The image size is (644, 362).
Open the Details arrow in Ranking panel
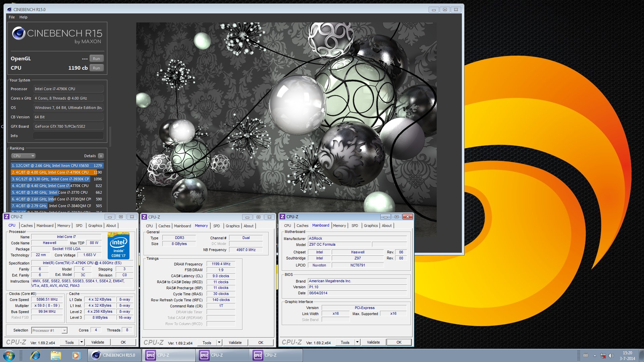pos(101,156)
